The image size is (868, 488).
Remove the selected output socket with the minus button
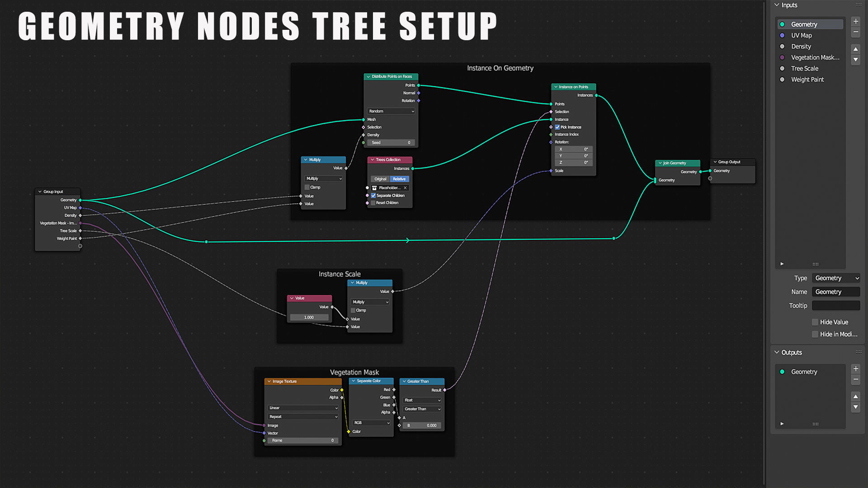[855, 380]
